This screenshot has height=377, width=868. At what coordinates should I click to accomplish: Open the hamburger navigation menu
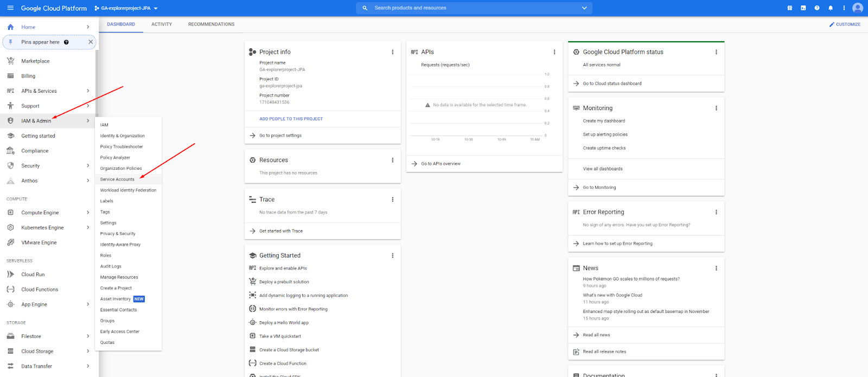click(x=10, y=8)
